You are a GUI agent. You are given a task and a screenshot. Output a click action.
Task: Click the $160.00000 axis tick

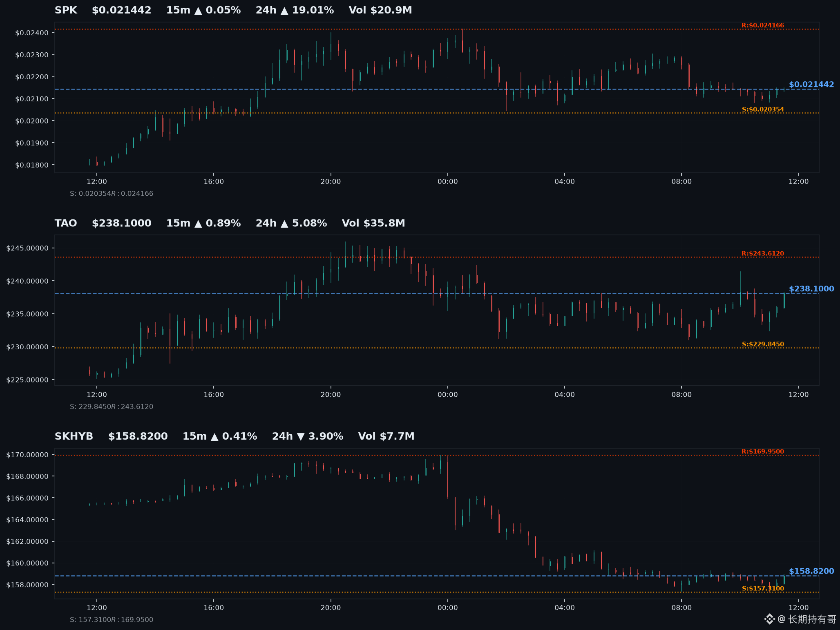pos(27,563)
